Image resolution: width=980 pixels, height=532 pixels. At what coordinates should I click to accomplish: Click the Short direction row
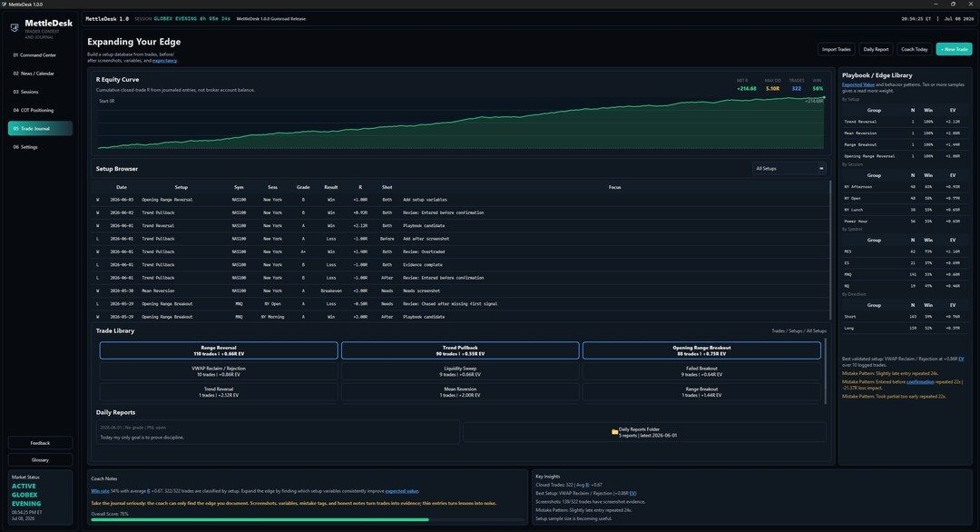(905, 317)
